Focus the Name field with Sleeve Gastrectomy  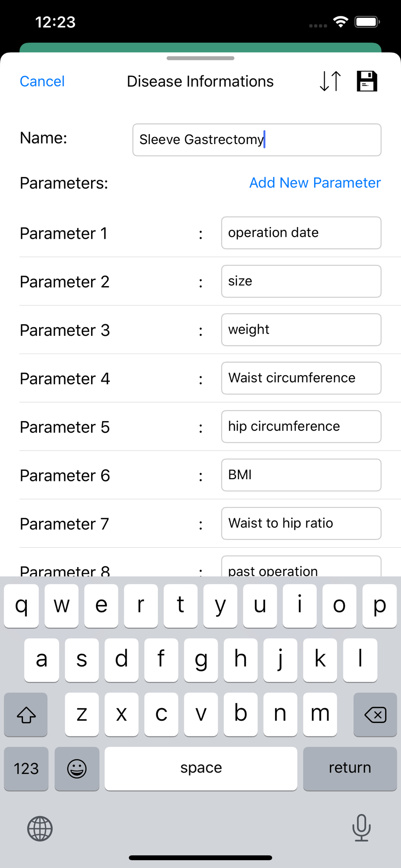pyautogui.click(x=256, y=140)
